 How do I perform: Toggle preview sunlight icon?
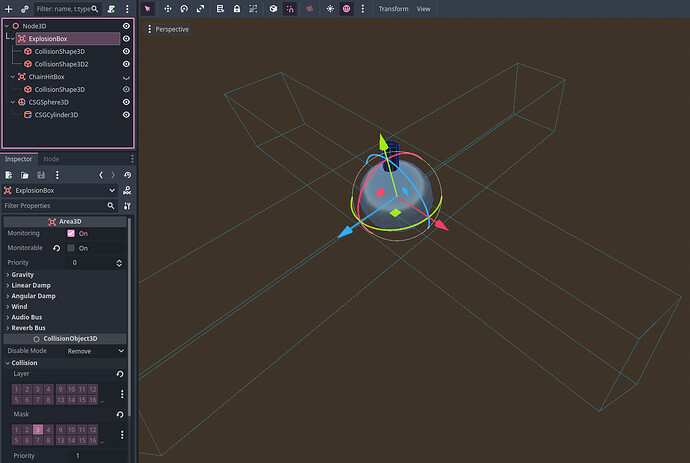tap(330, 9)
